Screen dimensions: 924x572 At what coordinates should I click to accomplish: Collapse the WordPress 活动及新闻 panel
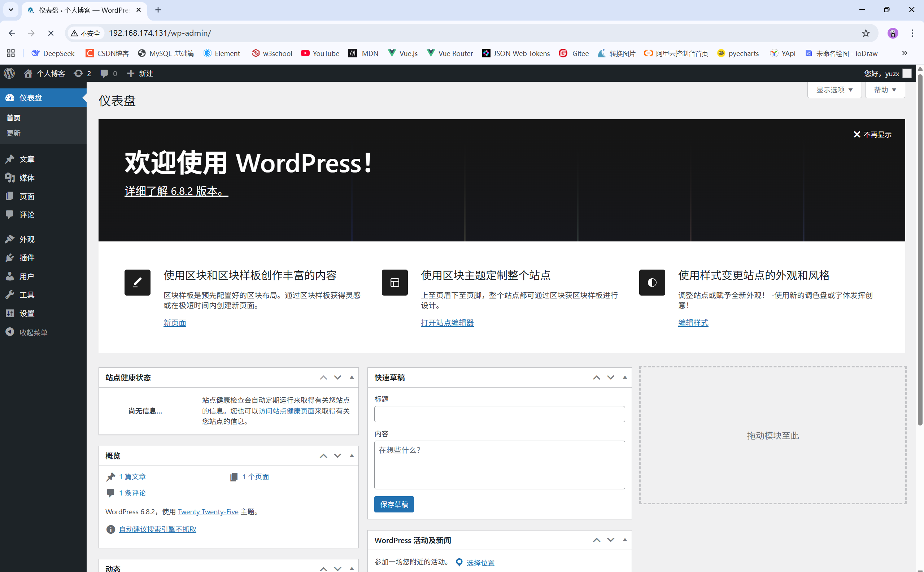click(625, 540)
